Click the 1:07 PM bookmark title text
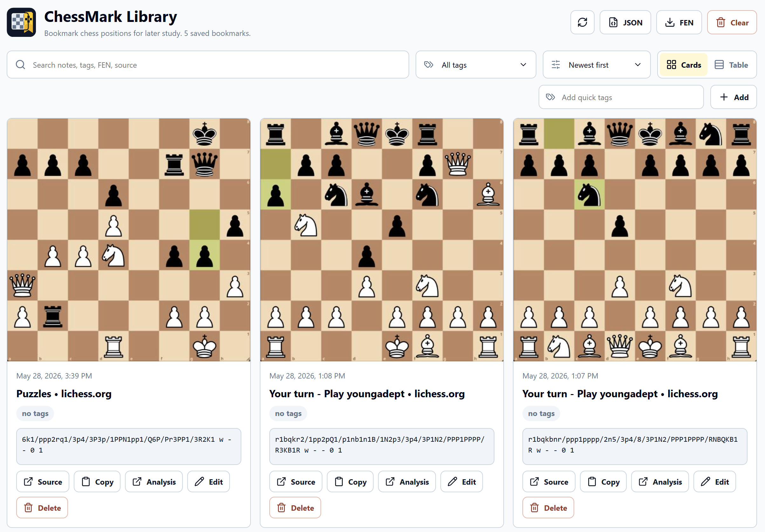765x532 pixels. pyautogui.click(x=620, y=393)
